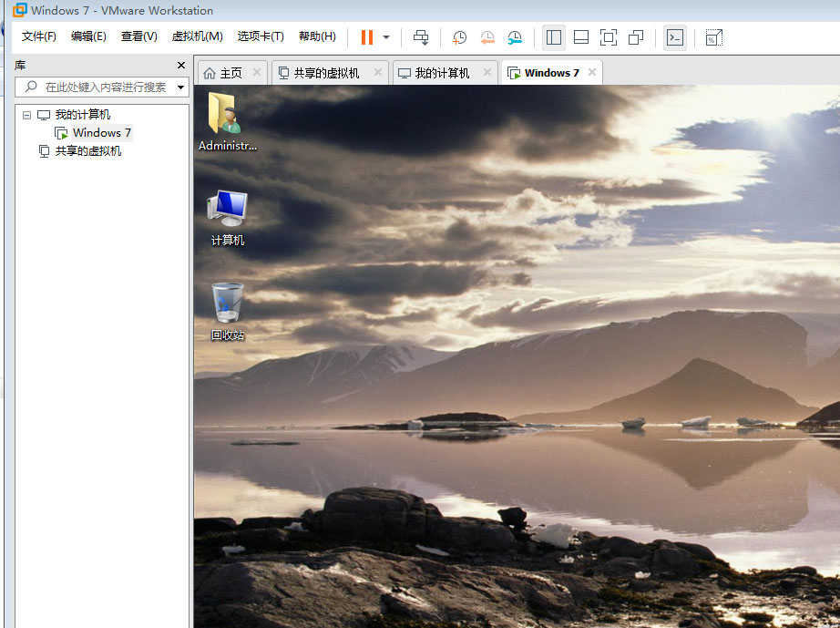The image size is (840, 628).
Task: Click the send Ctrl+Alt+Del icon
Action: (421, 37)
